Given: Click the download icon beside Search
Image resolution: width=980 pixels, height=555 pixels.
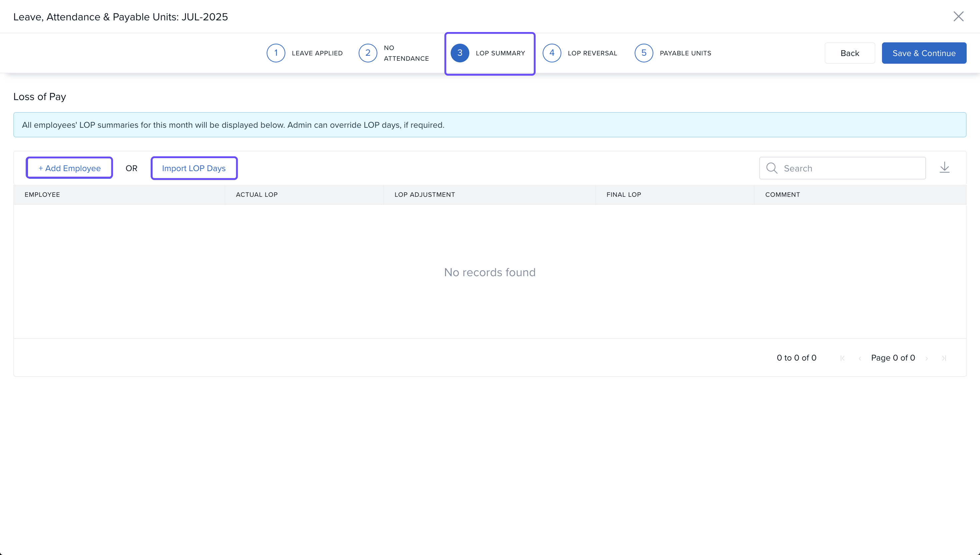Looking at the screenshot, I should [944, 168].
